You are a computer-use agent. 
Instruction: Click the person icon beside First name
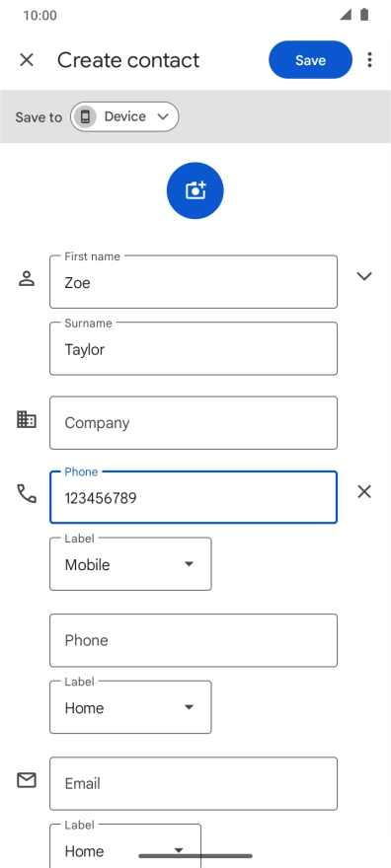click(27, 278)
